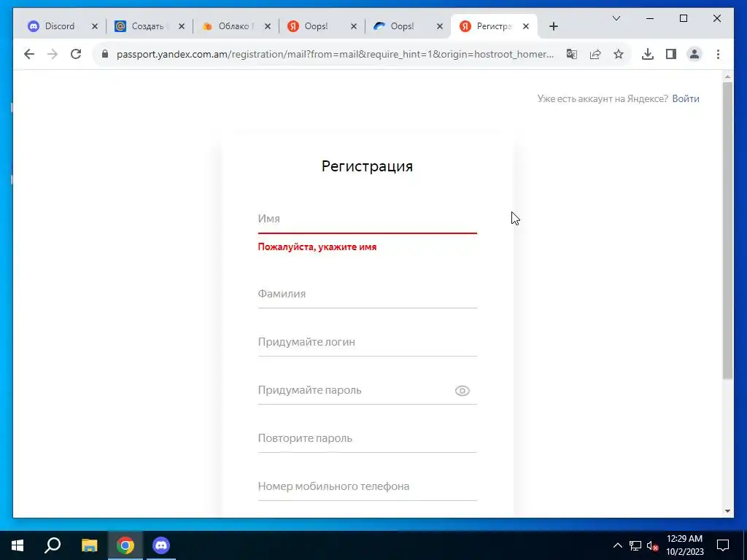
Task: Click the Номер мобильного телефона field
Action: point(368,486)
